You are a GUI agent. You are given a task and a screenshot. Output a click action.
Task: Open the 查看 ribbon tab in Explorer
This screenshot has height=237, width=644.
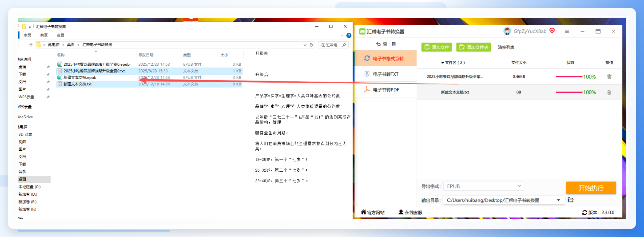60,35
